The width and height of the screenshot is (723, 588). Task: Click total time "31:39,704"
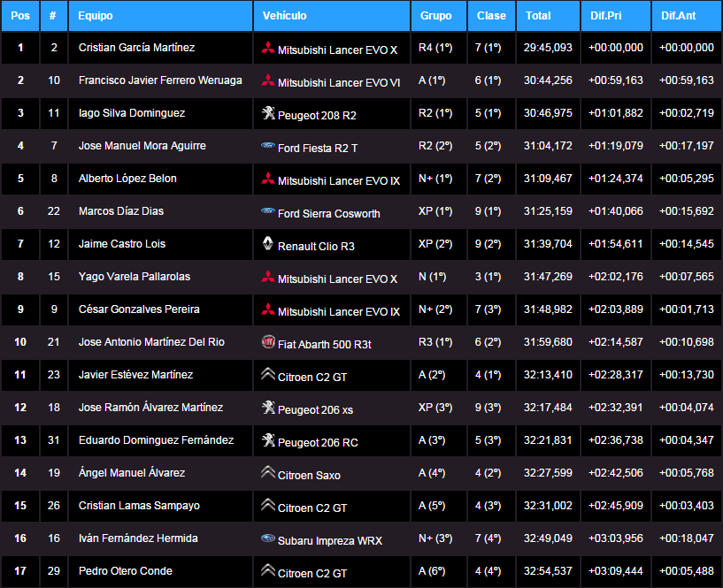click(548, 244)
